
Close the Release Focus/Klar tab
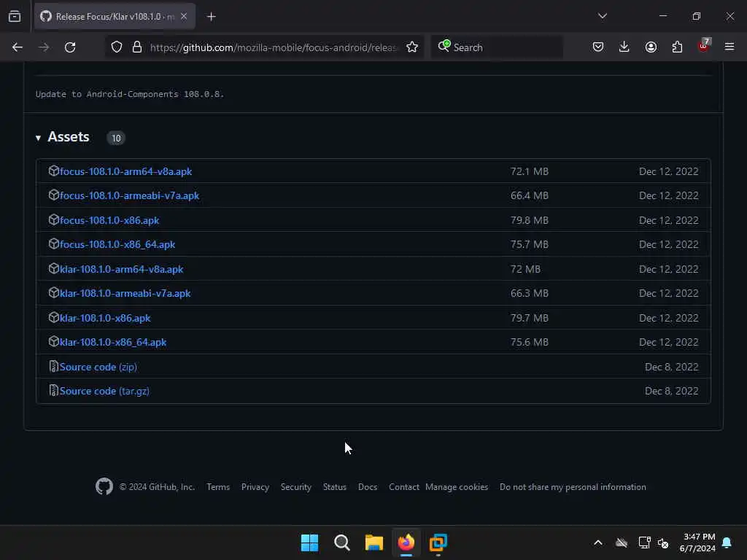coord(184,17)
